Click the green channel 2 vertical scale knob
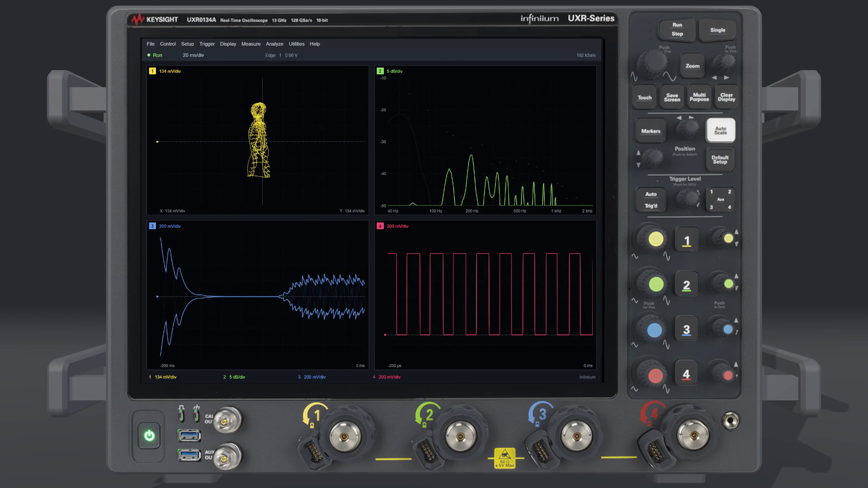The width and height of the screenshot is (868, 488). point(655,284)
